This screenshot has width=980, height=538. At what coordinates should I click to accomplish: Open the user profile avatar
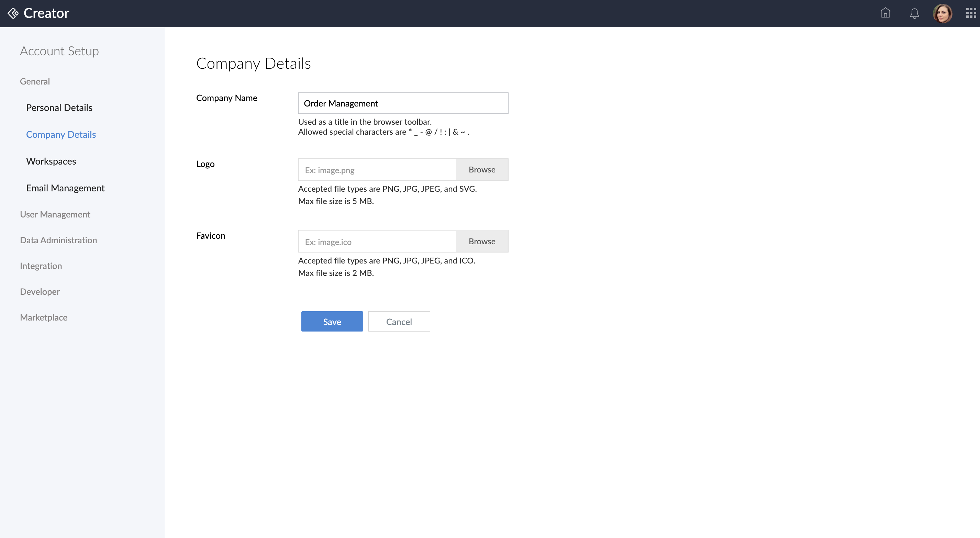pos(942,13)
